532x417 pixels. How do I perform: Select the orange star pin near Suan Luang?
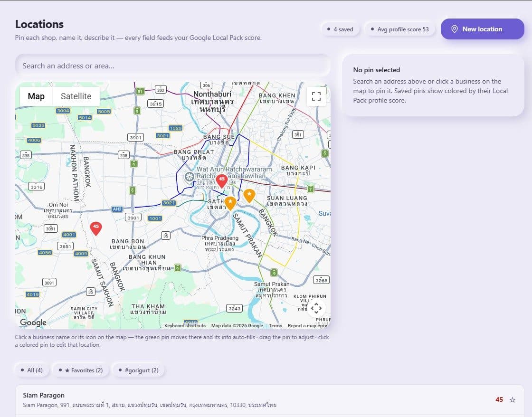click(x=249, y=196)
